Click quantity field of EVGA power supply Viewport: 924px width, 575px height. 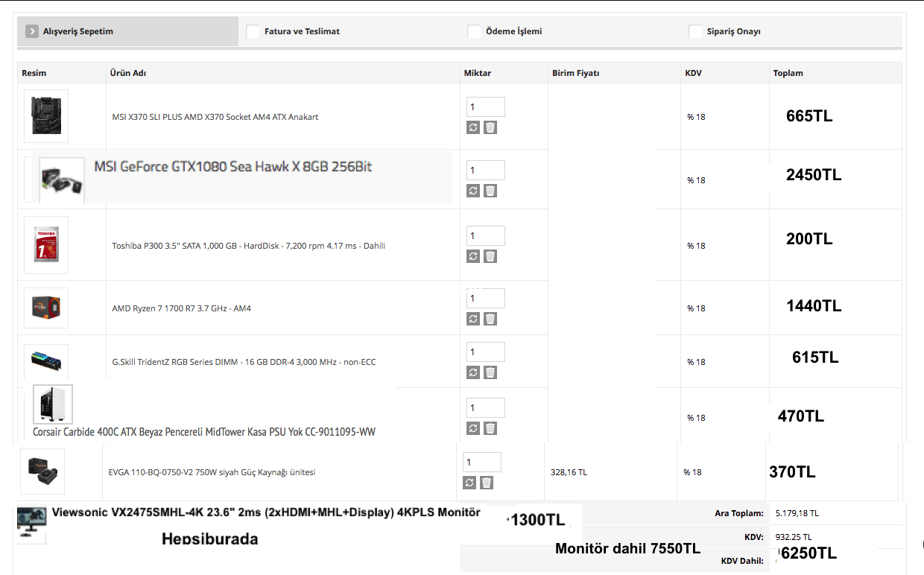(482, 462)
